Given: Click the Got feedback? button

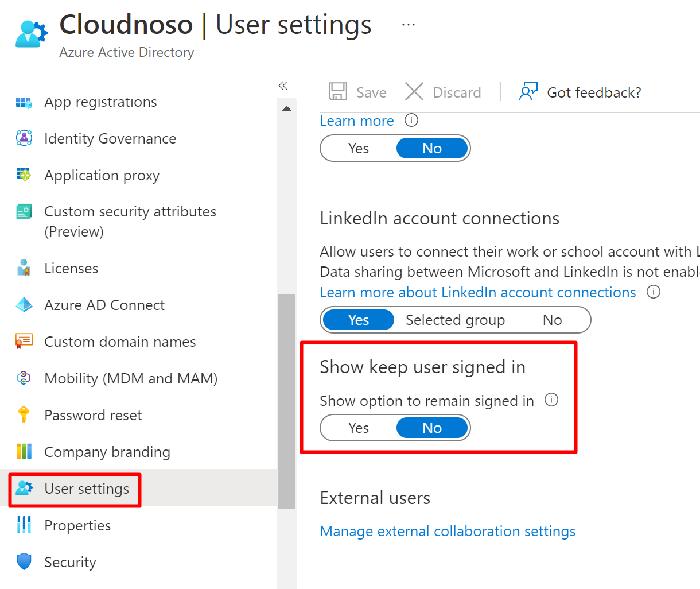Looking at the screenshot, I should coord(580,92).
